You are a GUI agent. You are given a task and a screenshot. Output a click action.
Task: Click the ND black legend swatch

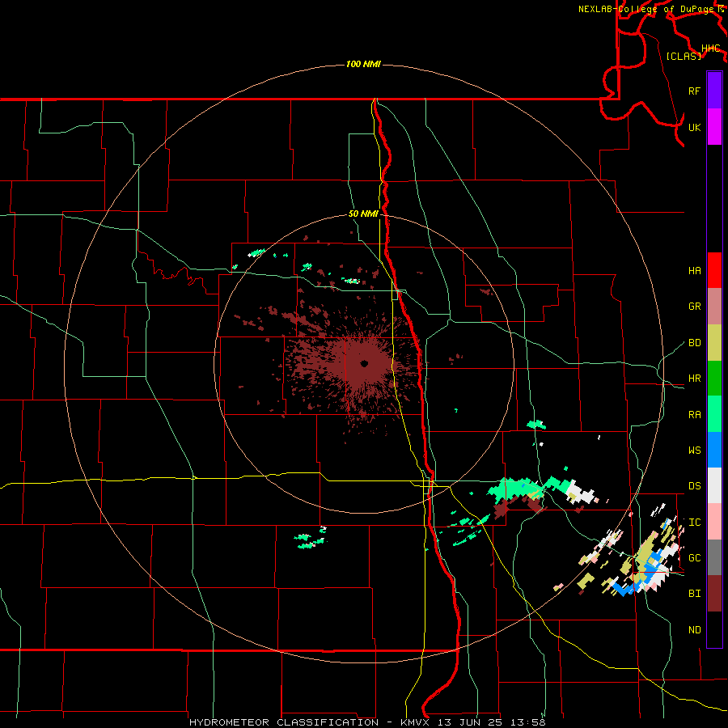pos(714,629)
